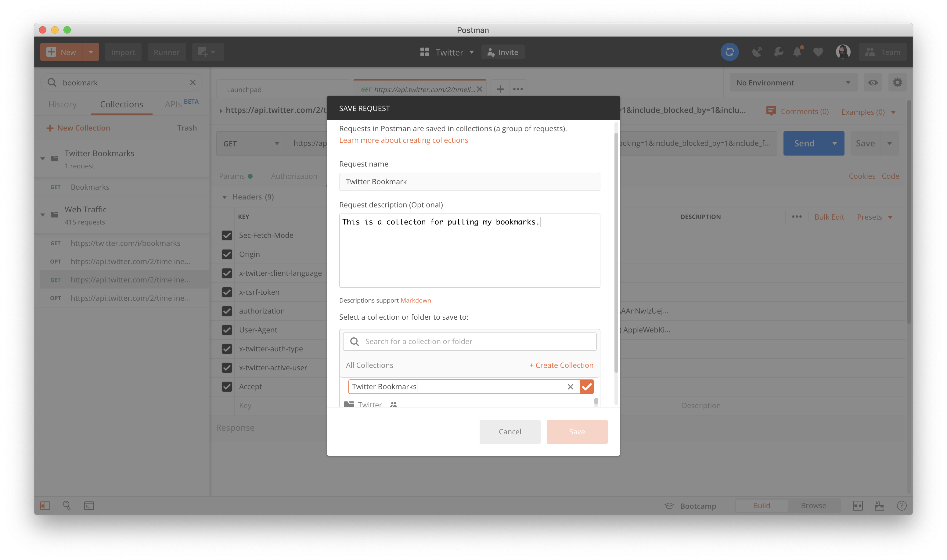
Task: Open find and replace icon
Action: coord(67,506)
